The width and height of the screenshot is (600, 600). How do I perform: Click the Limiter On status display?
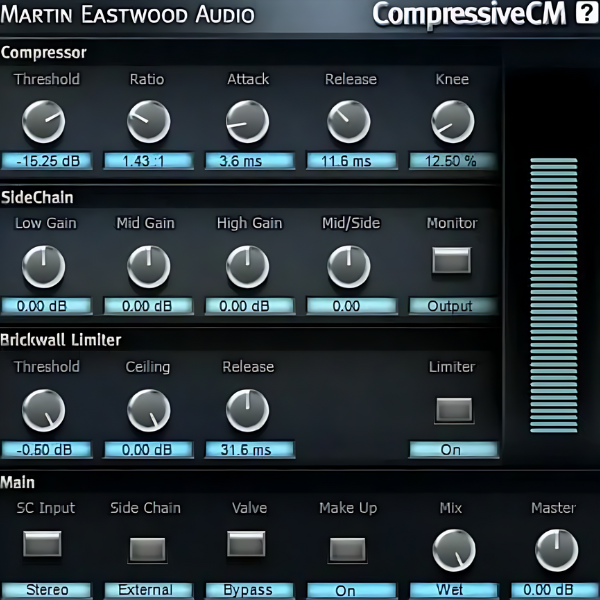tap(454, 450)
